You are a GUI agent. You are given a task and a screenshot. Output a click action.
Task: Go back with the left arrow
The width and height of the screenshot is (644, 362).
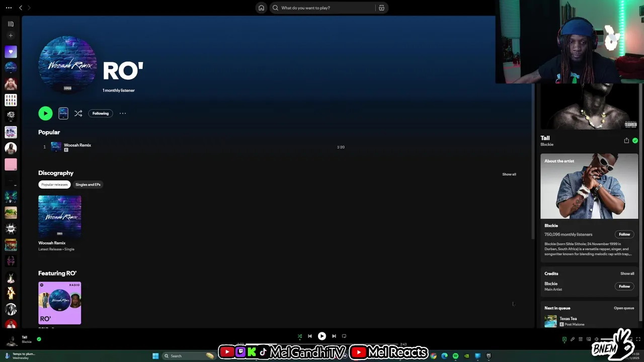click(x=21, y=8)
